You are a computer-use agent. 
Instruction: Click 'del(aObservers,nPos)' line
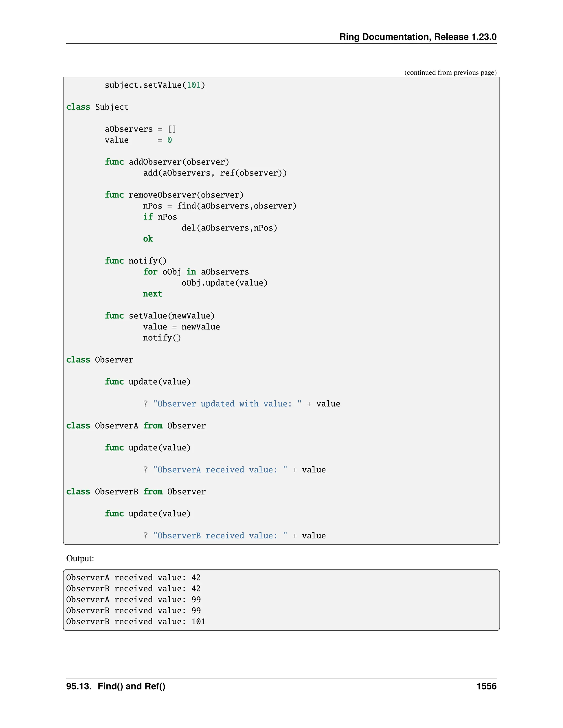(229, 228)
